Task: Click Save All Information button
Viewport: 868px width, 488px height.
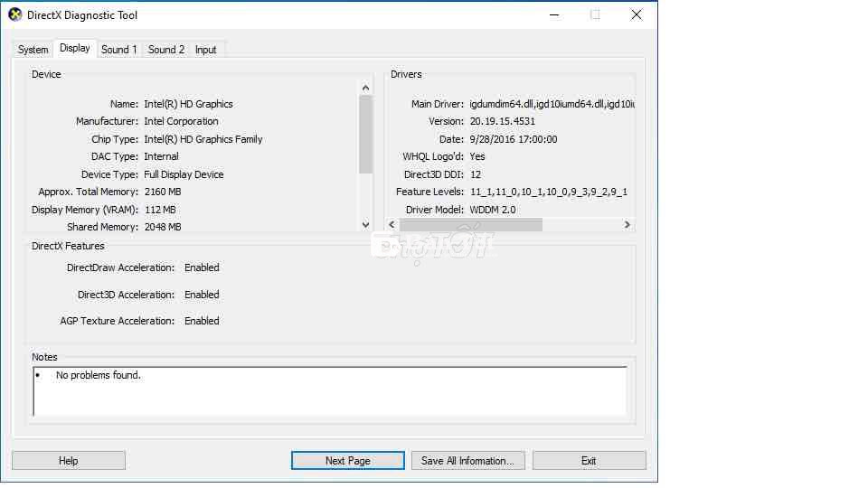Action: 467,460
